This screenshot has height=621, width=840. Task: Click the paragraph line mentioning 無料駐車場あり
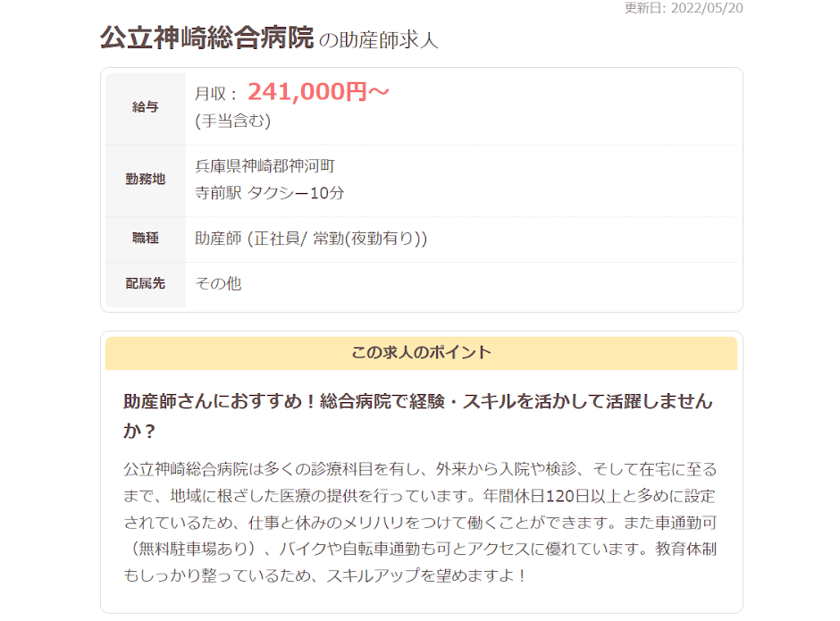tap(420, 523)
